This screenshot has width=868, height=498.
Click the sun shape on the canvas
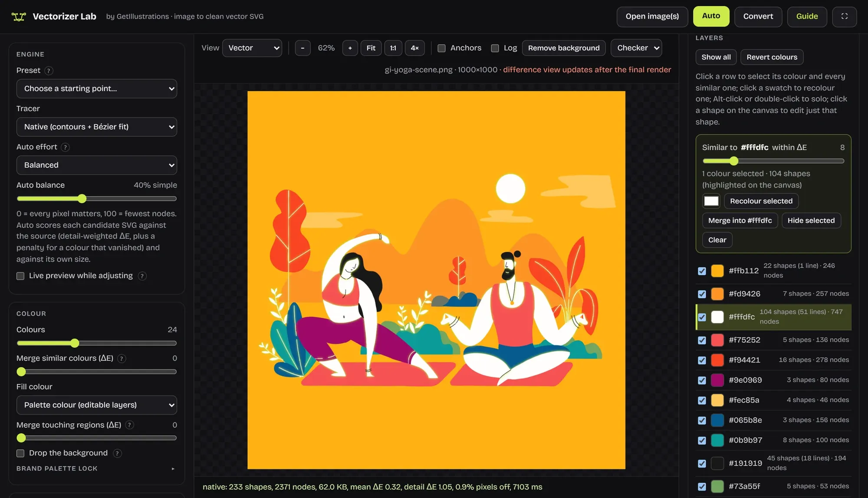click(510, 189)
